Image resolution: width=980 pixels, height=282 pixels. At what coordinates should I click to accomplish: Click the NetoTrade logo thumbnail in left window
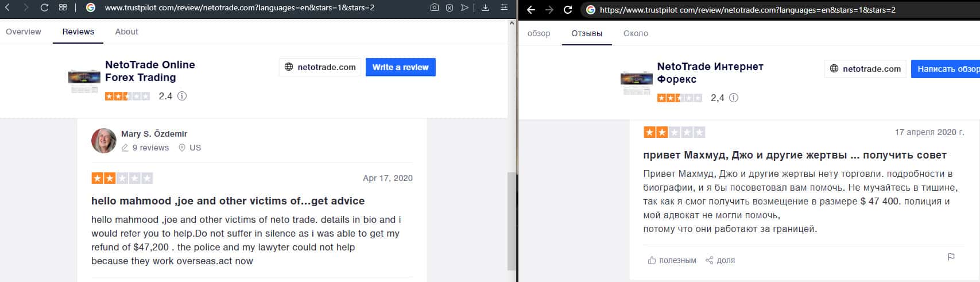[84, 80]
